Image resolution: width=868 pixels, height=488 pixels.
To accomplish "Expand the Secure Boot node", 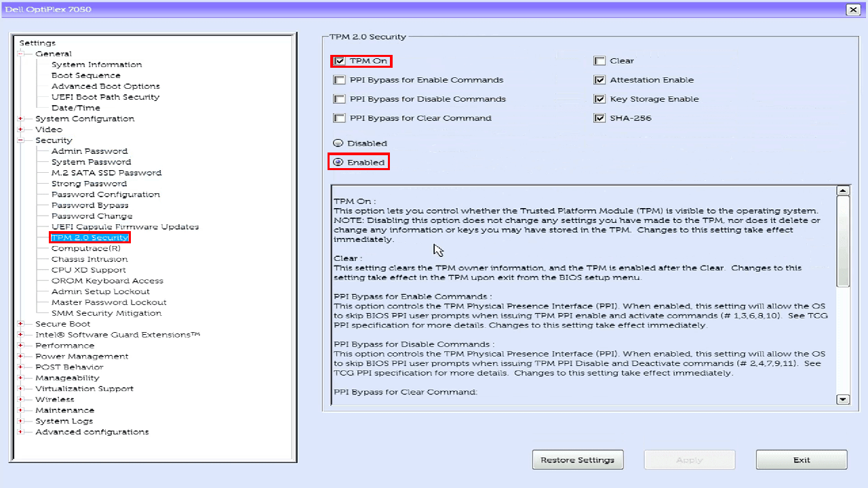I will (x=21, y=324).
